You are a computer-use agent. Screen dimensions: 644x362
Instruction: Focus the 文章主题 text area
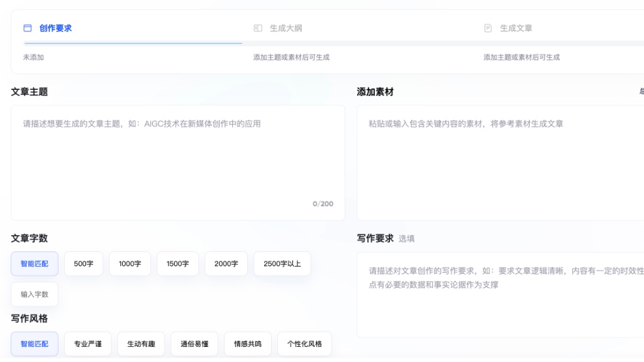coord(178,163)
